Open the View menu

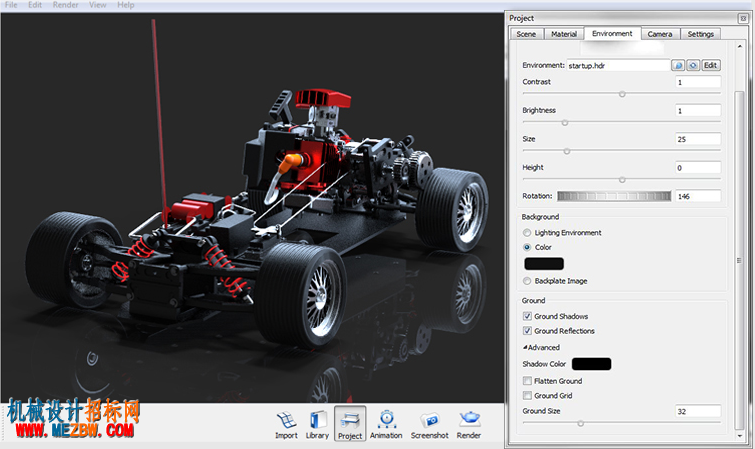98,5
